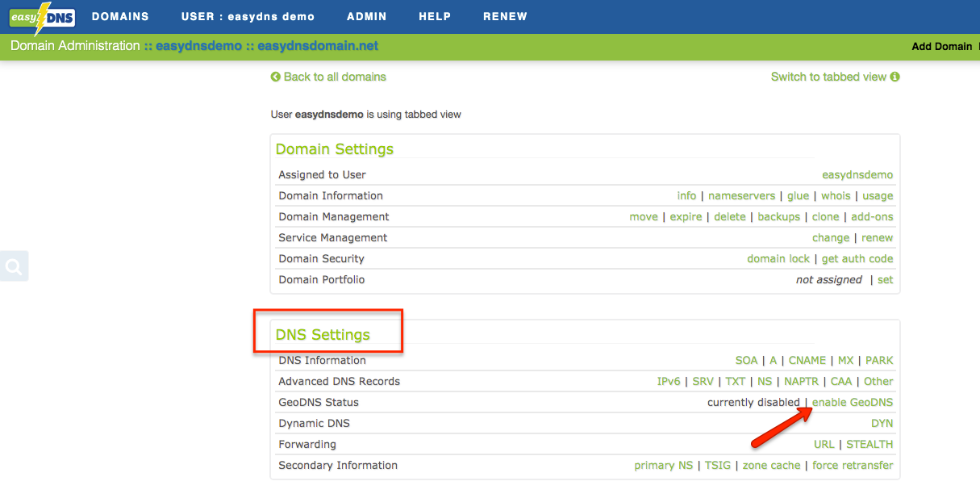Open the RENEW menu
The width and height of the screenshot is (980, 498).
point(505,16)
